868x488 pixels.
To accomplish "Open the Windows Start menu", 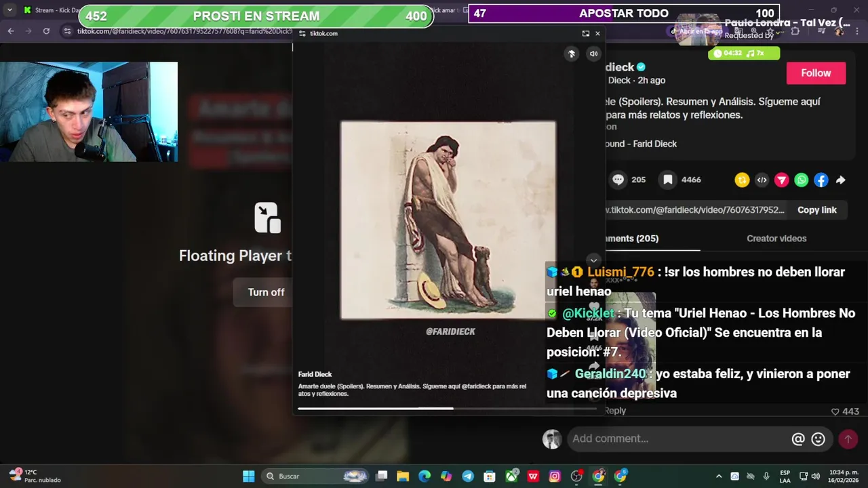I will click(x=249, y=476).
